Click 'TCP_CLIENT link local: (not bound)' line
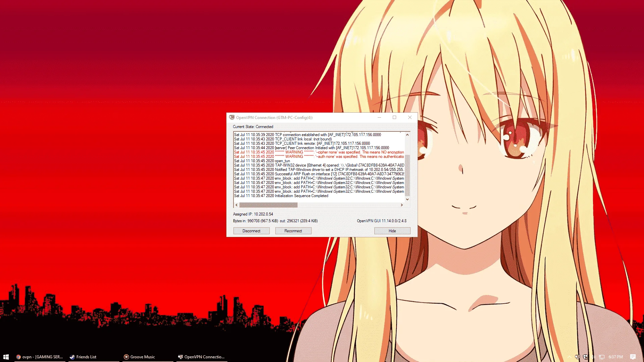This screenshot has width=644, height=362. [x=283, y=139]
